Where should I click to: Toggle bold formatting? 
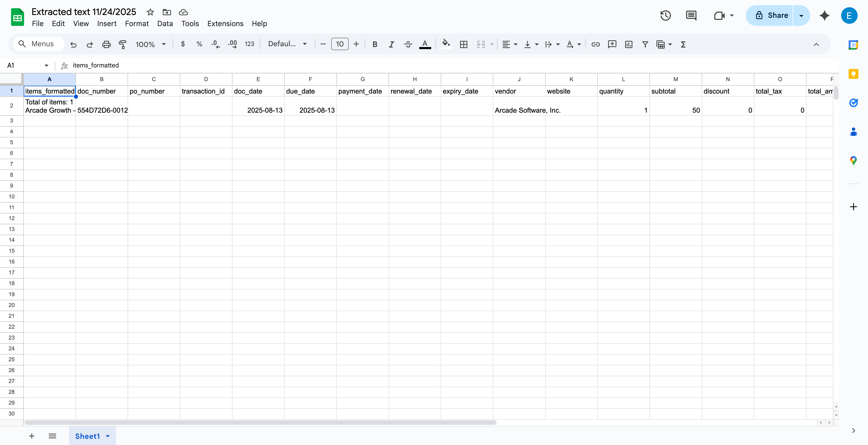point(375,44)
